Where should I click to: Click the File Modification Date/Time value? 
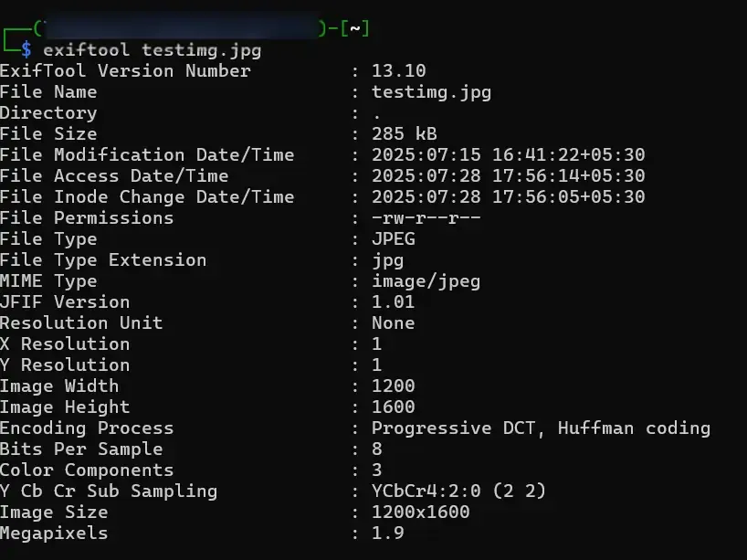tap(508, 154)
